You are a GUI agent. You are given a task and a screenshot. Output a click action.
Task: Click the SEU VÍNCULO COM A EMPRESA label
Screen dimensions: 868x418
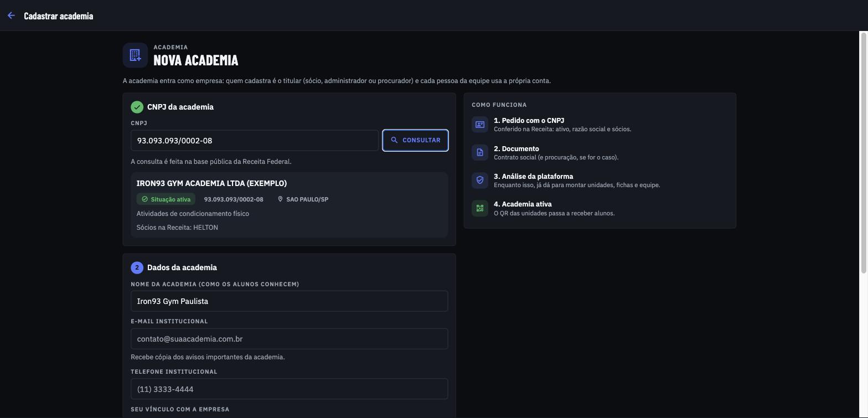tap(180, 409)
